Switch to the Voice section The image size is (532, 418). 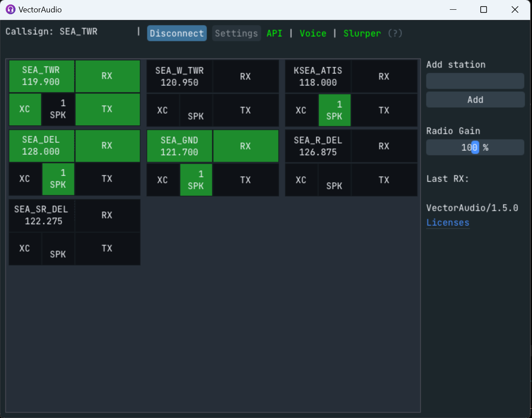[313, 33]
